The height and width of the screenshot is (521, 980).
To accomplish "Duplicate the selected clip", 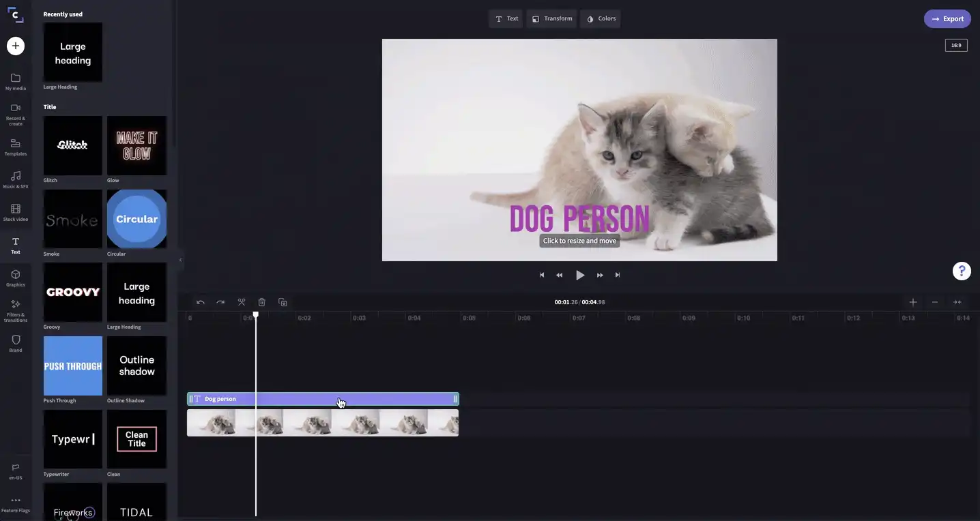I will [x=283, y=302].
